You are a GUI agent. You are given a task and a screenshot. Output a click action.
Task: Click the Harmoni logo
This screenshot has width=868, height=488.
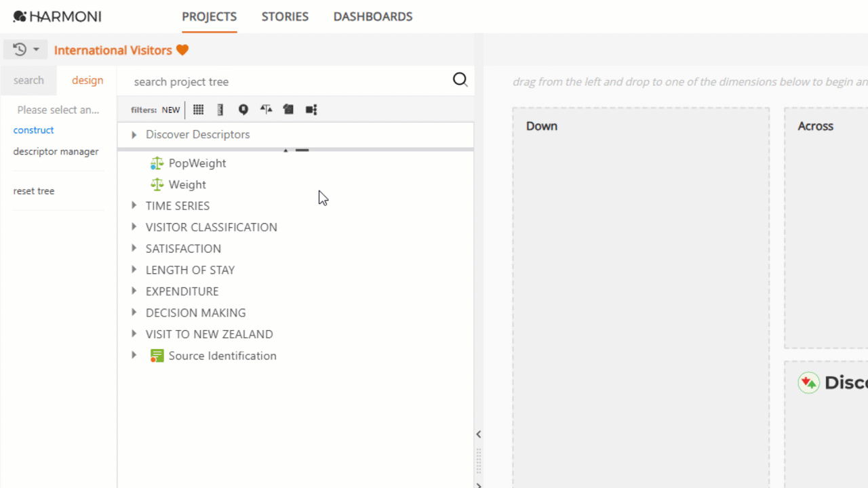point(57,16)
